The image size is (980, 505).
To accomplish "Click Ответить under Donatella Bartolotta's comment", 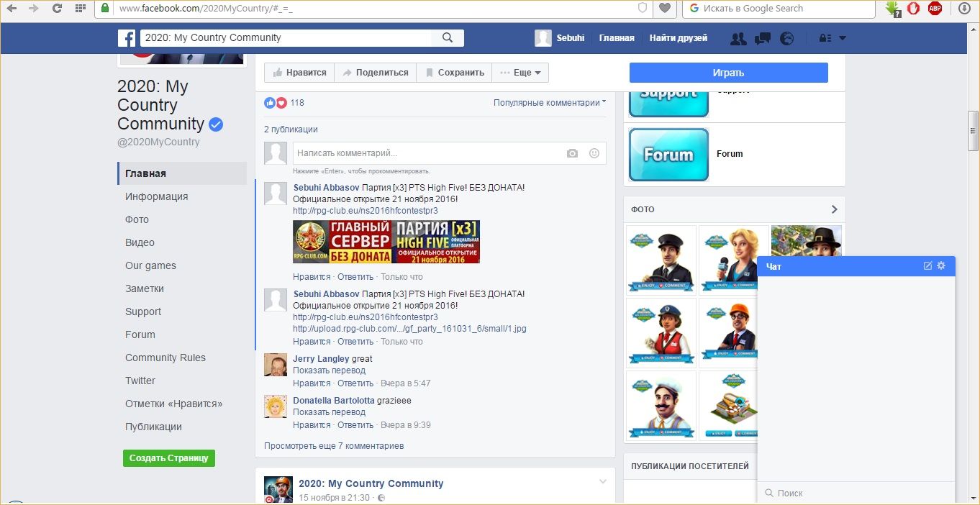I will [x=355, y=425].
